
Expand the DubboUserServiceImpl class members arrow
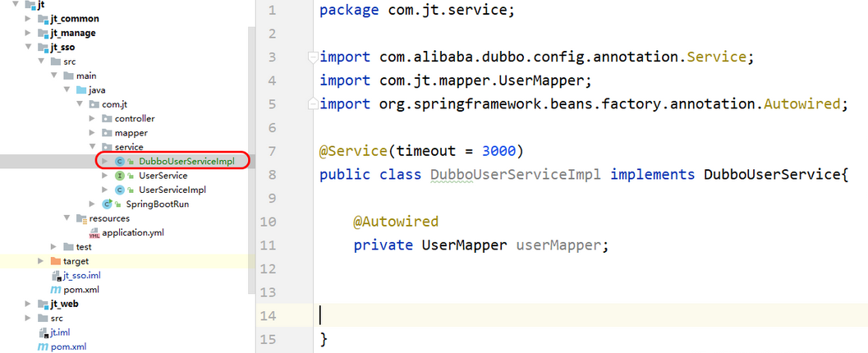(x=104, y=162)
